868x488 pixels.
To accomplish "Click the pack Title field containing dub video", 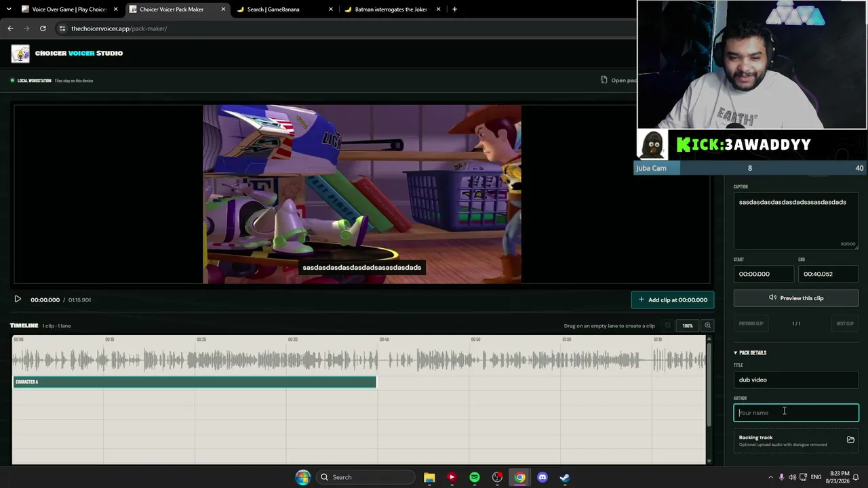I will 796,380.
